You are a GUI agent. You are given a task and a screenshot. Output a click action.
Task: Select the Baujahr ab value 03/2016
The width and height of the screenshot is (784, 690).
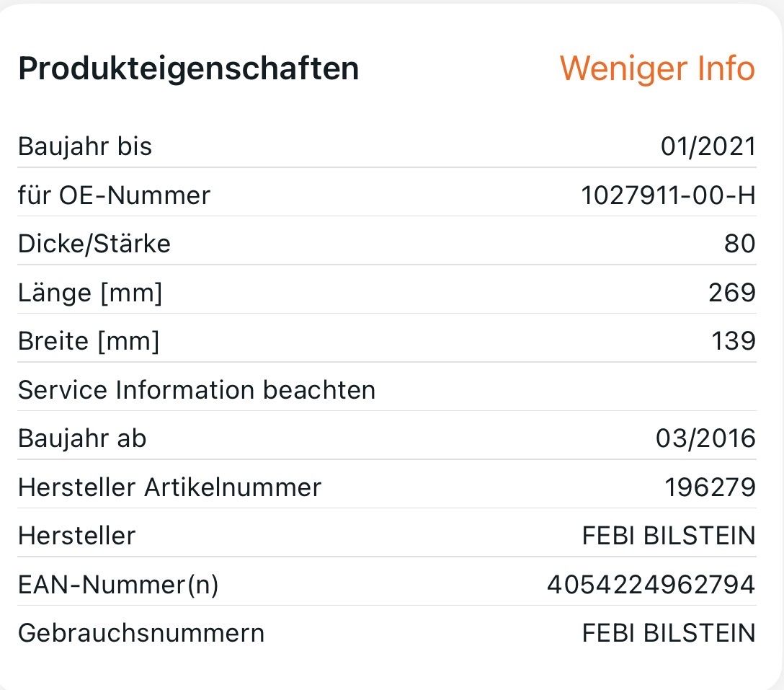(x=705, y=438)
